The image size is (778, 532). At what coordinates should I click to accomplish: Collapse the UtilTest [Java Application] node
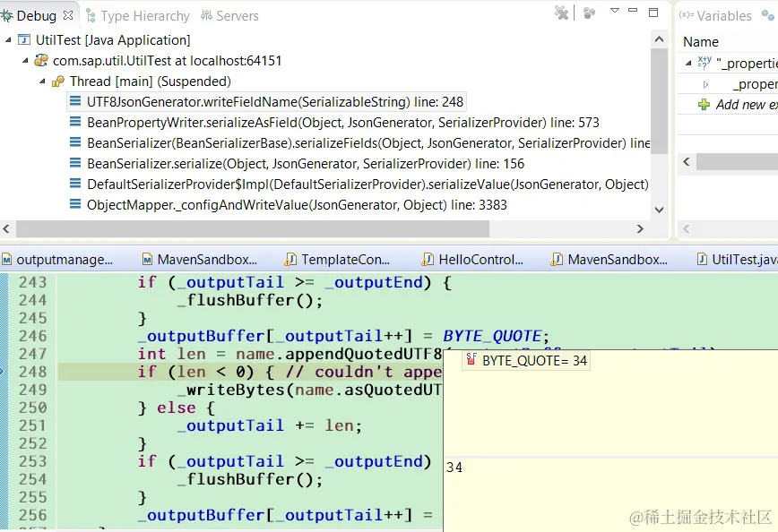(x=8, y=39)
